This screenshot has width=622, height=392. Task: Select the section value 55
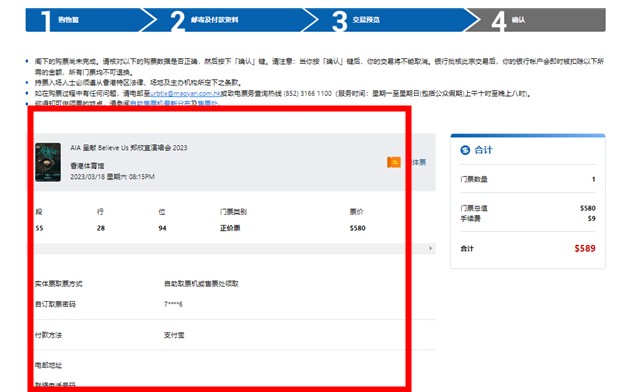click(x=39, y=228)
